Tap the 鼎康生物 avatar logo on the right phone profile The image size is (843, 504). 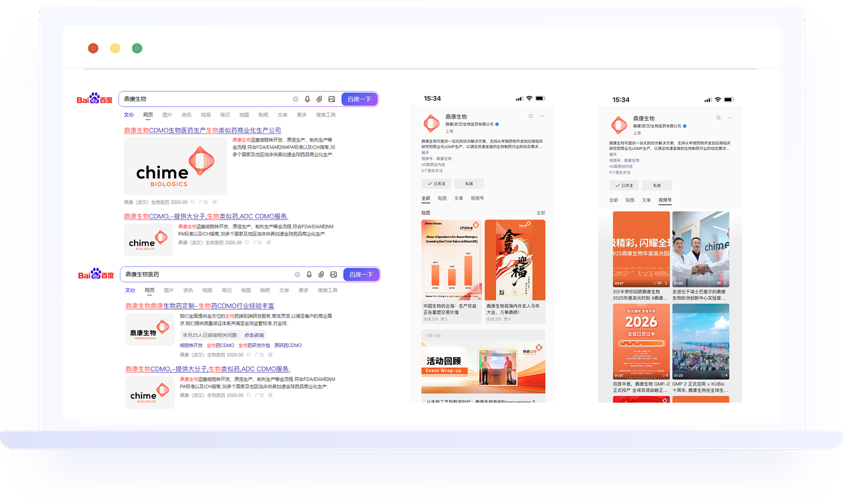(619, 125)
